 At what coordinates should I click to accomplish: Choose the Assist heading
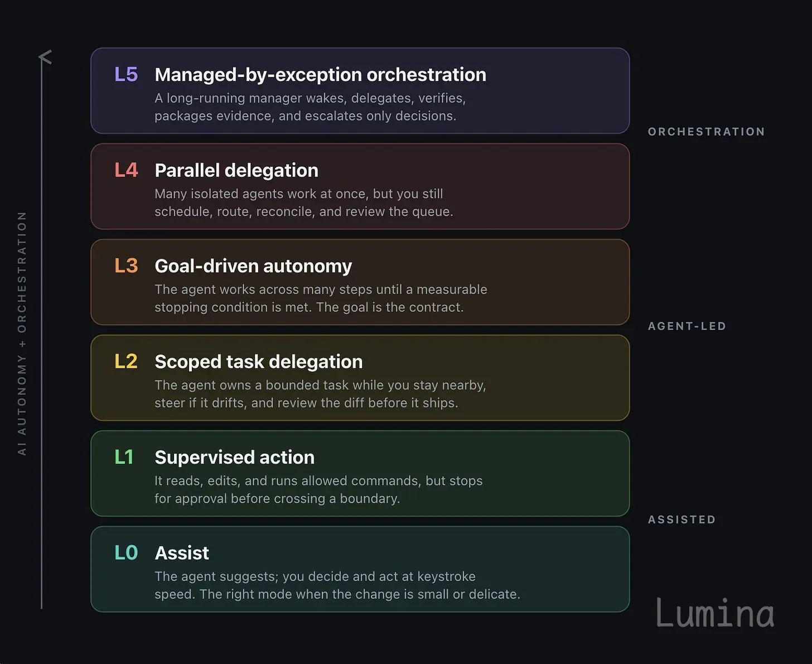point(182,553)
